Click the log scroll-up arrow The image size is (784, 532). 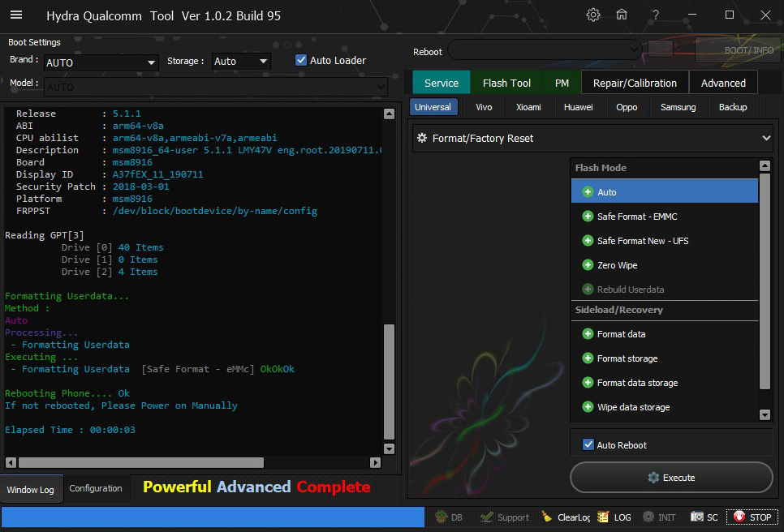click(389, 114)
